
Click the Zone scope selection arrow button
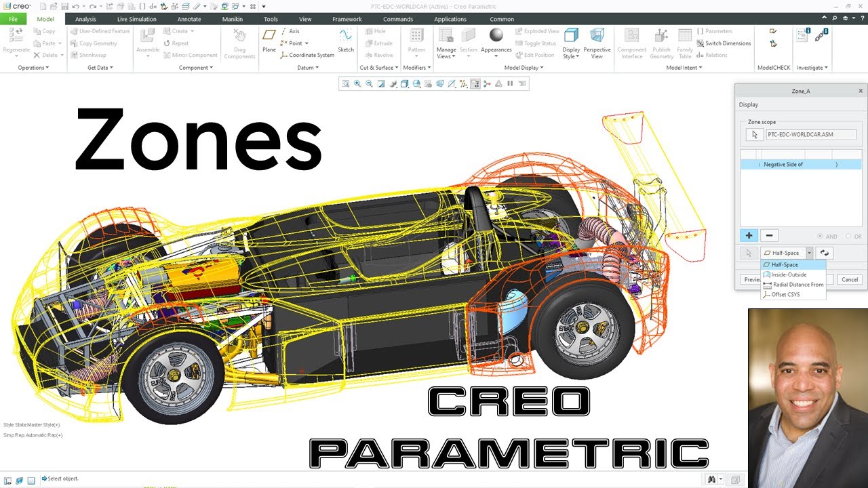tap(754, 135)
